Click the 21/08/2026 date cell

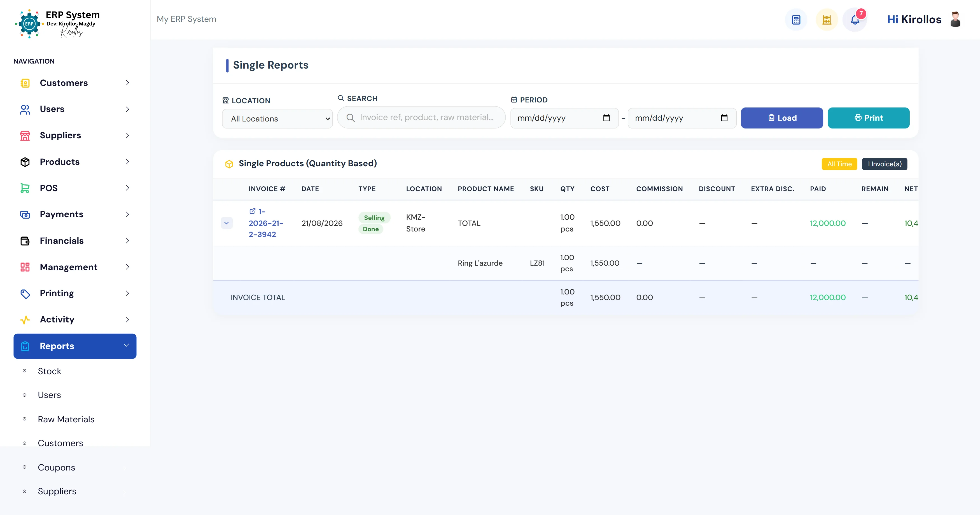pos(322,223)
